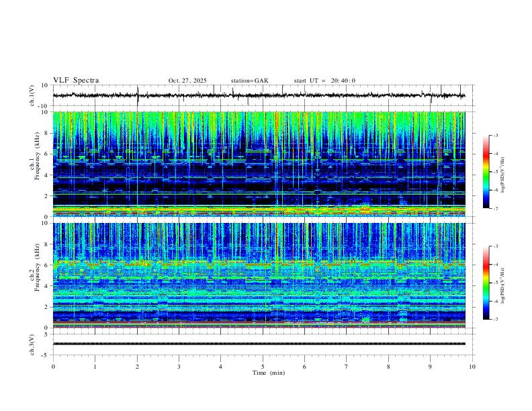Click the ch.1 color bar label log(PSD)

[x=502, y=175]
